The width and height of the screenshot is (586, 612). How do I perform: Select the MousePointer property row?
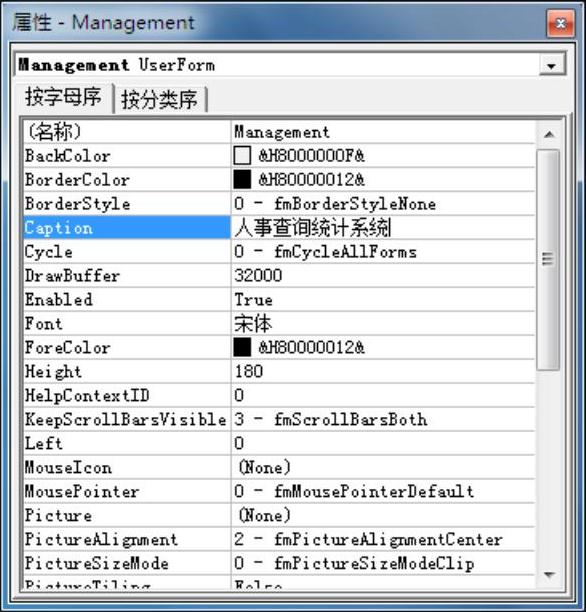coord(279,491)
